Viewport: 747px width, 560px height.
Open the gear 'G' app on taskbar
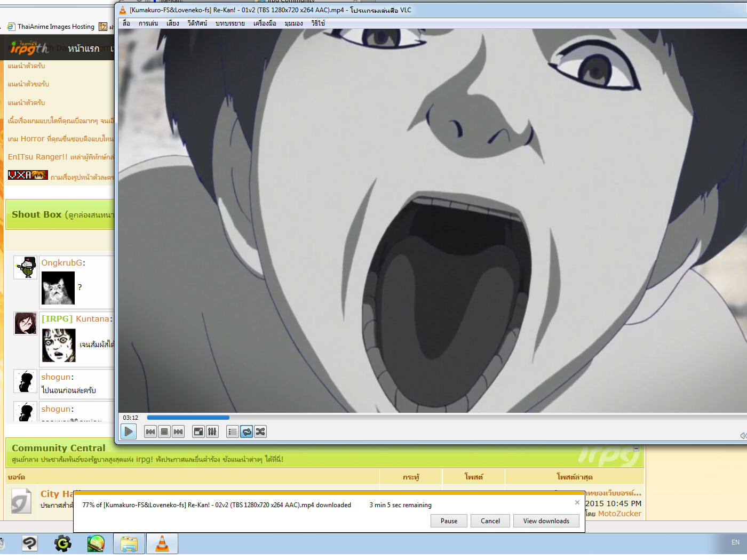pos(62,543)
